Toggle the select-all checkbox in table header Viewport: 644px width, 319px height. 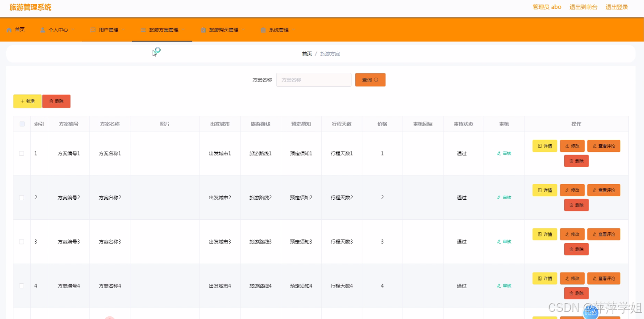22,124
